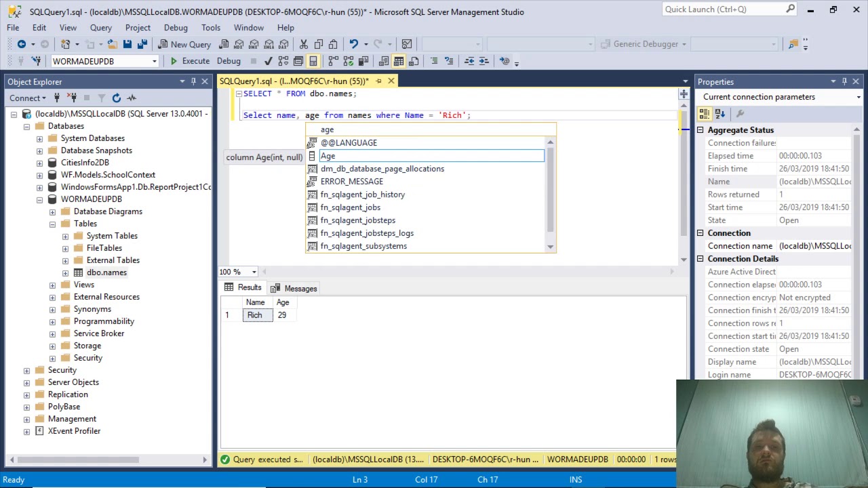Close the SQLQuery1.sql tab
Image resolution: width=868 pixels, height=488 pixels.
point(391,81)
